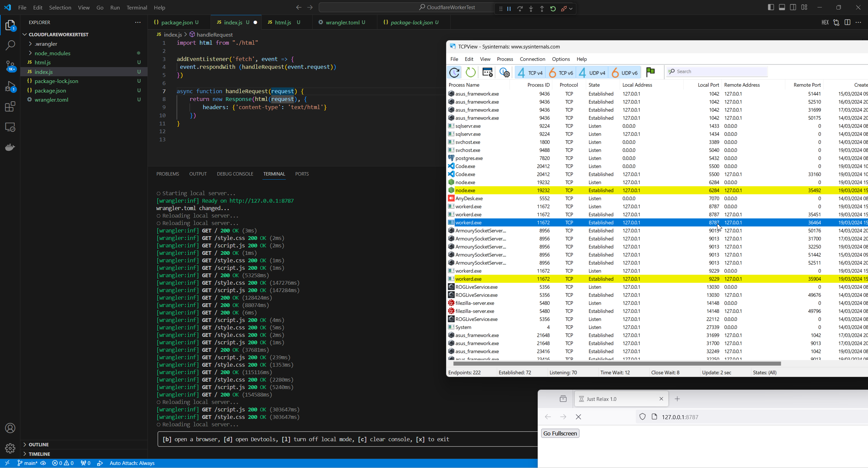
Task: Open the Terminal menu in VS Code
Action: point(137,7)
